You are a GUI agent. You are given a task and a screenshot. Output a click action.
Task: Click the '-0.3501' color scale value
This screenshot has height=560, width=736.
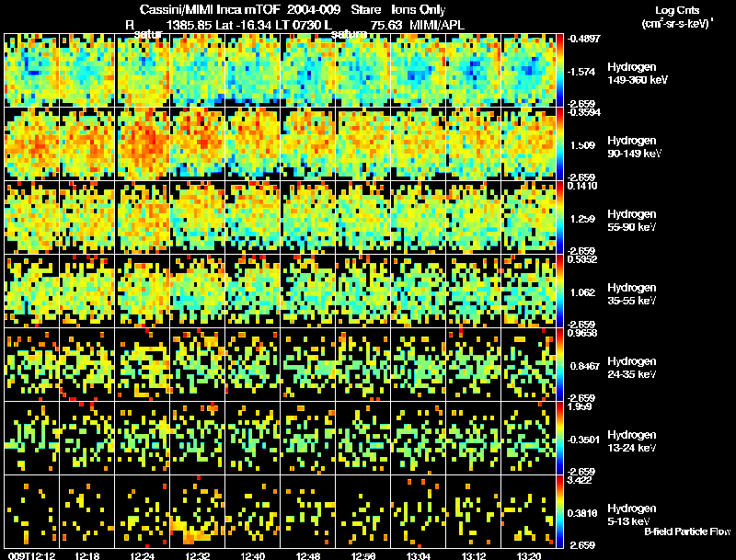click(x=583, y=440)
